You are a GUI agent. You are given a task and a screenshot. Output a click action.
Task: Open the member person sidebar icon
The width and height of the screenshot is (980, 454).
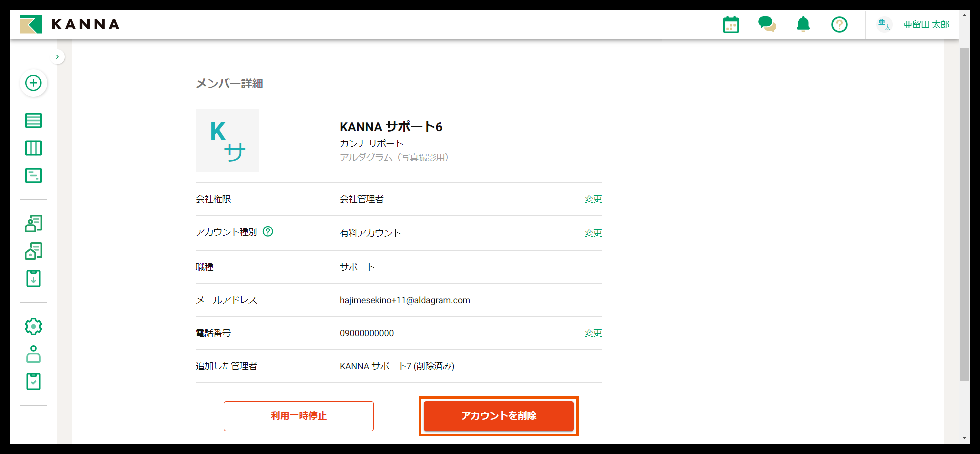pos(33,354)
